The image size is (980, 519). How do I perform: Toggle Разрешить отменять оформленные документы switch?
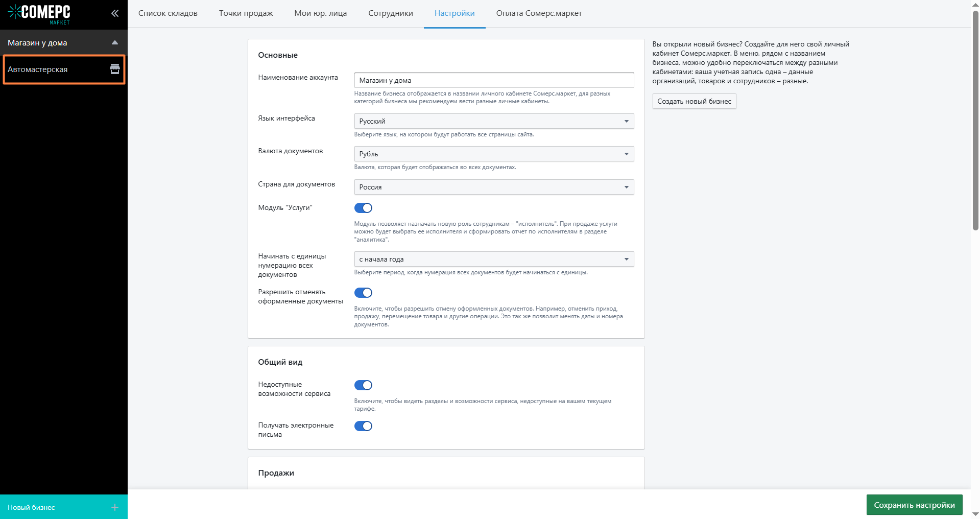click(363, 293)
